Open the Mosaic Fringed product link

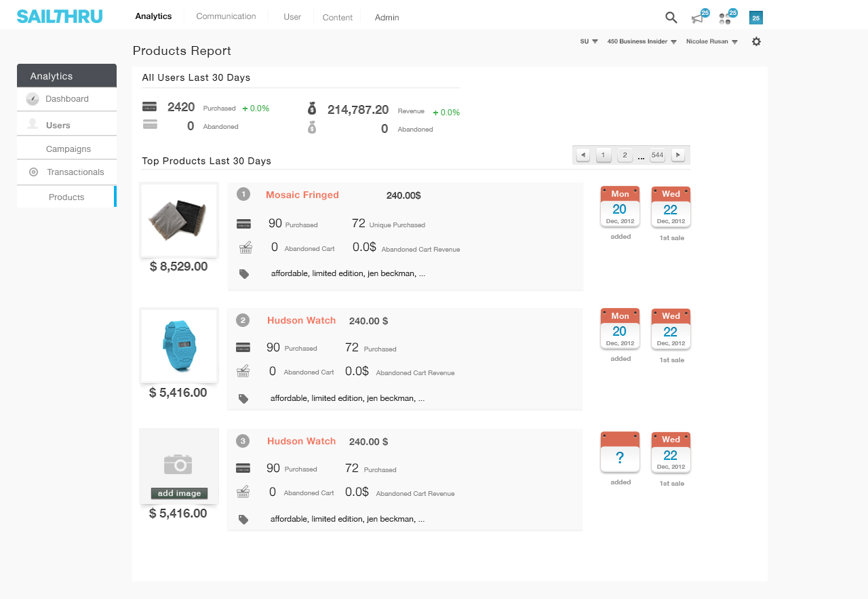pos(302,195)
